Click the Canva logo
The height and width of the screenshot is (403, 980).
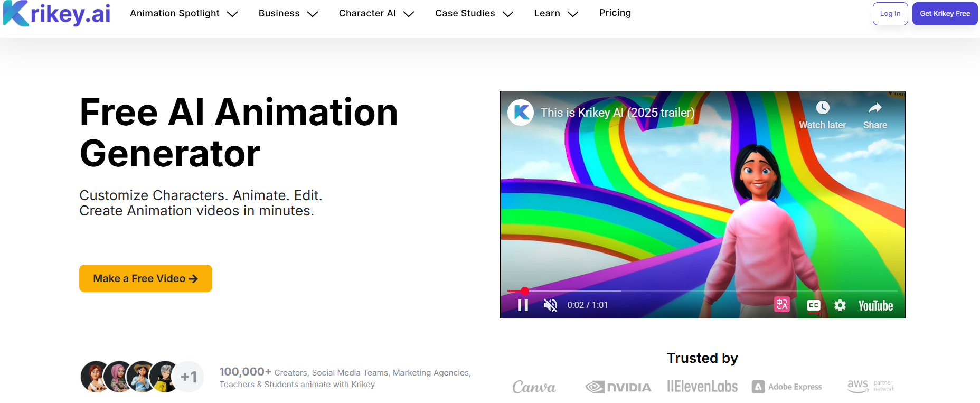pyautogui.click(x=534, y=387)
